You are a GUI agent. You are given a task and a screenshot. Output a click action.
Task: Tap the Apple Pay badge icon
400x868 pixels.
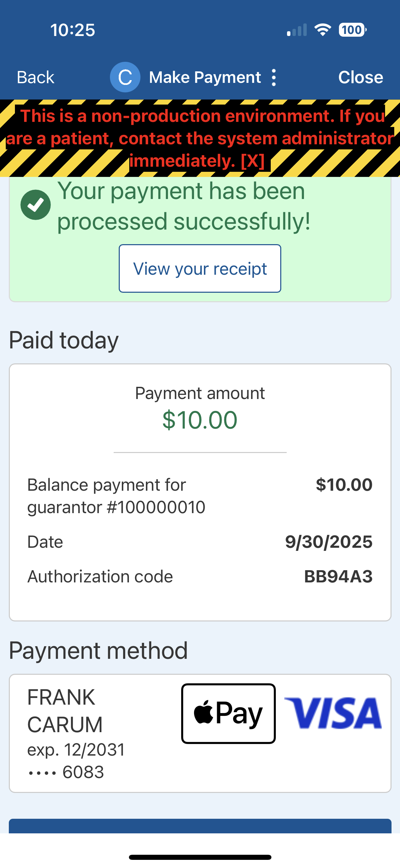click(228, 713)
